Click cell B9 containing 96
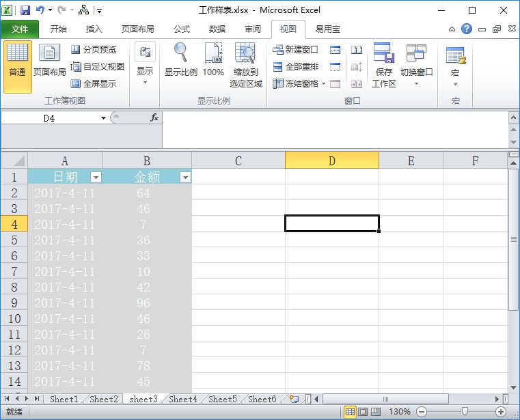The width and height of the screenshot is (520, 420). click(x=147, y=303)
